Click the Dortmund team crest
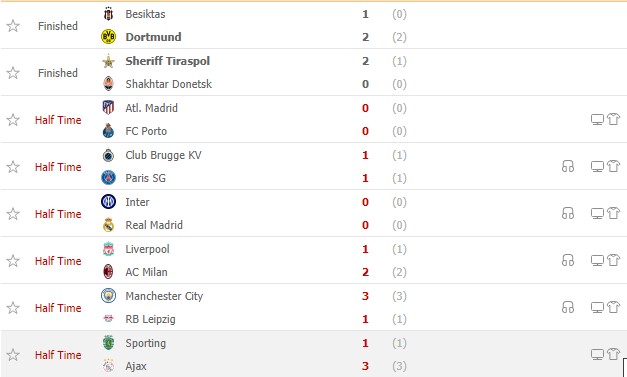 108,37
